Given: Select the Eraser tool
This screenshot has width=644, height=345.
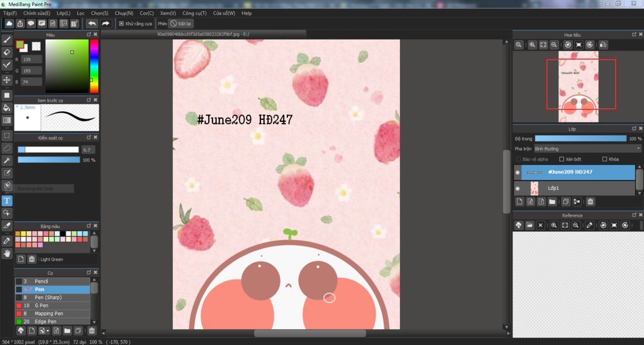Looking at the screenshot, I should click(7, 52).
